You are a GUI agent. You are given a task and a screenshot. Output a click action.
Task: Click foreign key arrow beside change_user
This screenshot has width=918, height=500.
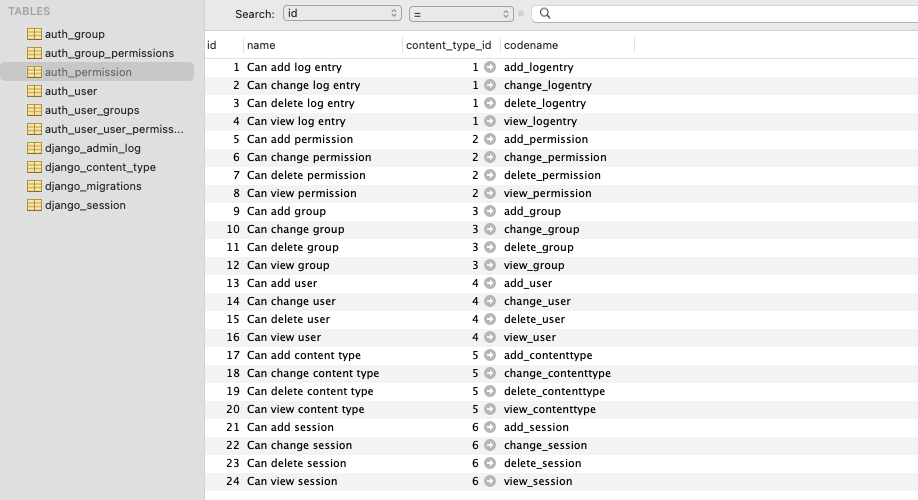[490, 302]
